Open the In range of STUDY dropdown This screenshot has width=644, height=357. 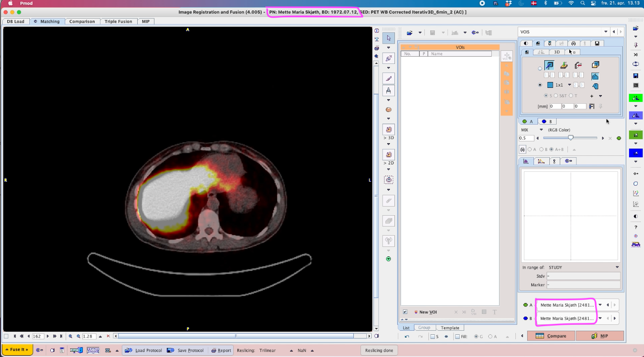[617, 267]
